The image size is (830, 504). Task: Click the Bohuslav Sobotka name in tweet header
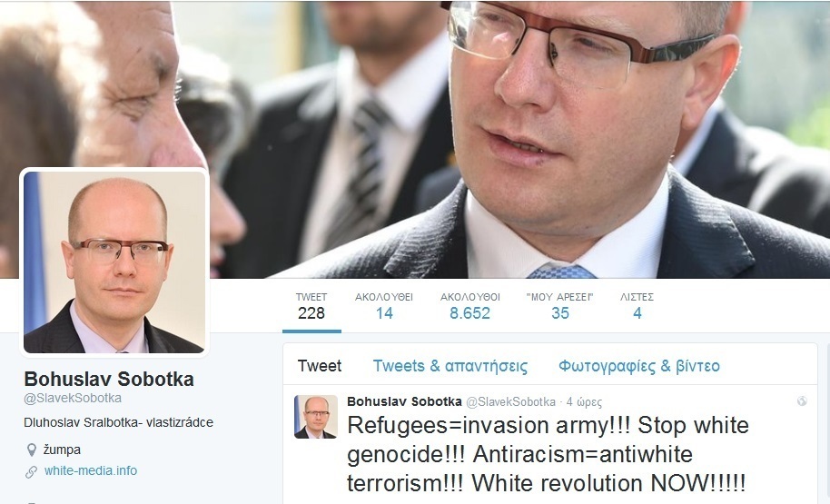(x=404, y=401)
